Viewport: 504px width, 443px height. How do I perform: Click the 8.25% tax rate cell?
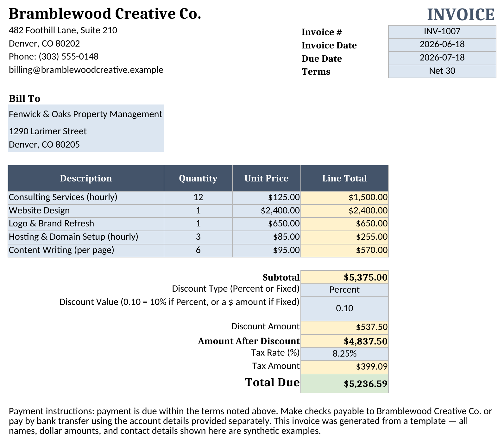tap(344, 354)
